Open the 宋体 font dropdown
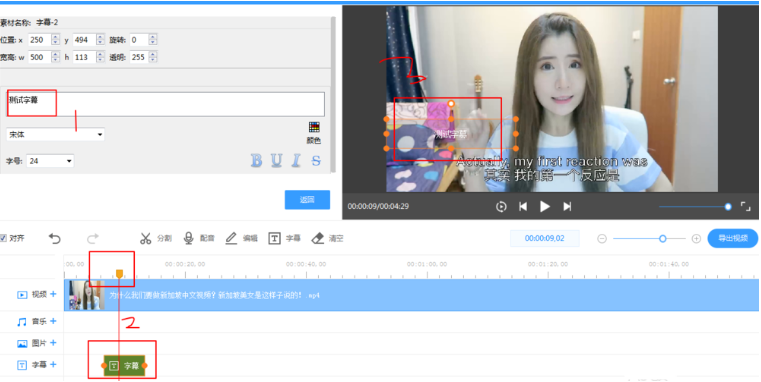 pyautogui.click(x=55, y=134)
